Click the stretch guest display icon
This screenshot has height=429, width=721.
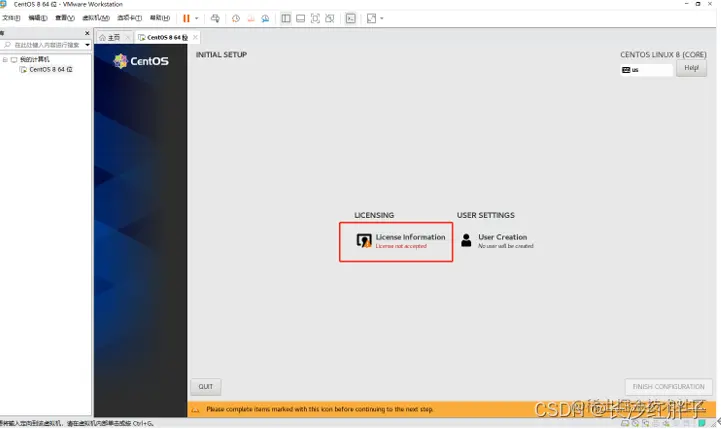click(x=372, y=18)
